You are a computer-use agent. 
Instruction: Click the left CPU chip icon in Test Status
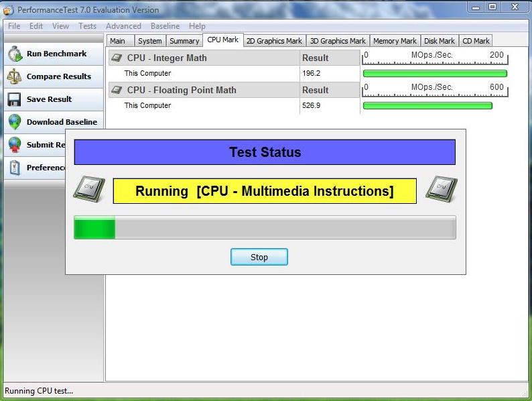point(89,189)
